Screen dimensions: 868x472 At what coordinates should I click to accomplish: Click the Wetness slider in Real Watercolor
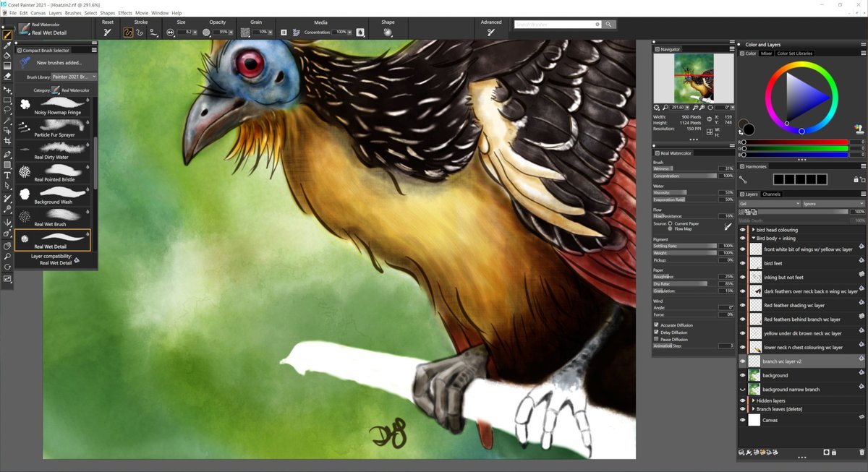coord(684,168)
